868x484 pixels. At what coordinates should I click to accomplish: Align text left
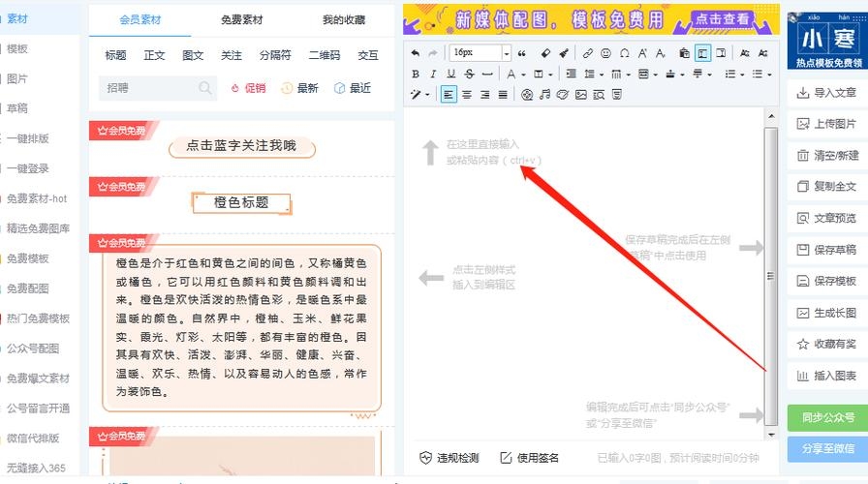(448, 95)
